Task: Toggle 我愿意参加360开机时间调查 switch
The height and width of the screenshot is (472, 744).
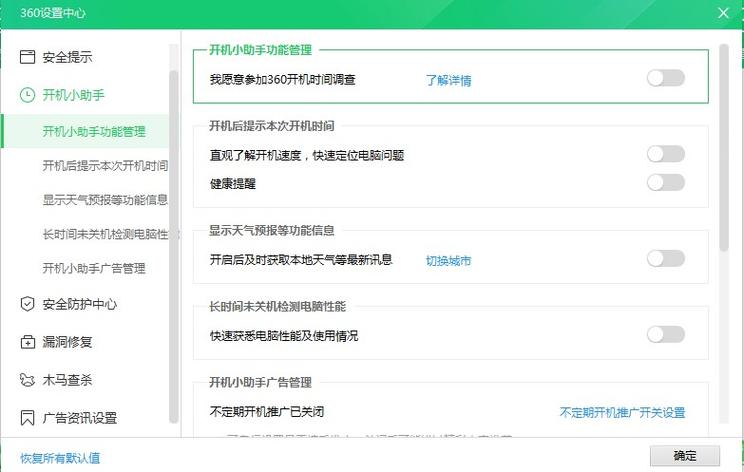Action: (666, 78)
